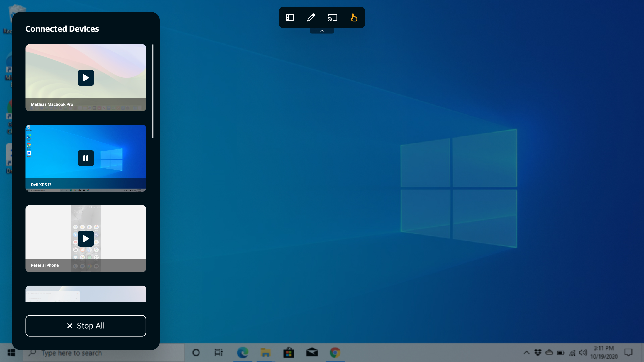The height and width of the screenshot is (362, 644).
Task: Click the Stop All button
Action: tap(86, 325)
